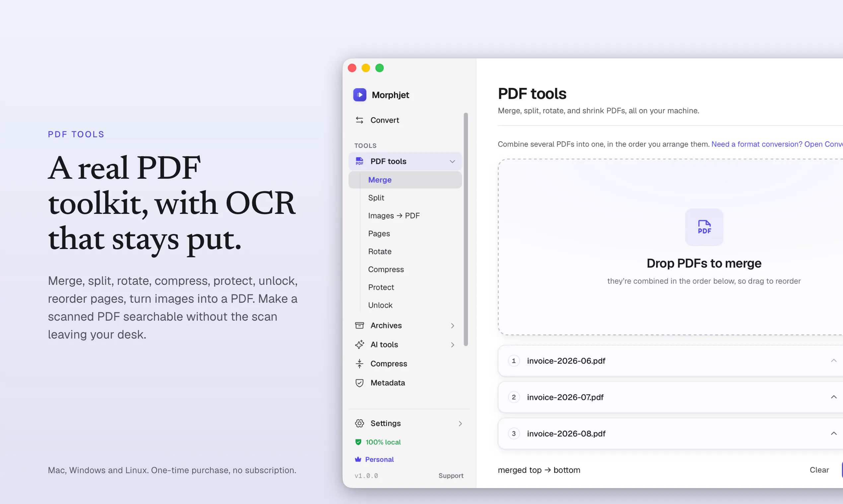Open the Settings item

pos(409,423)
